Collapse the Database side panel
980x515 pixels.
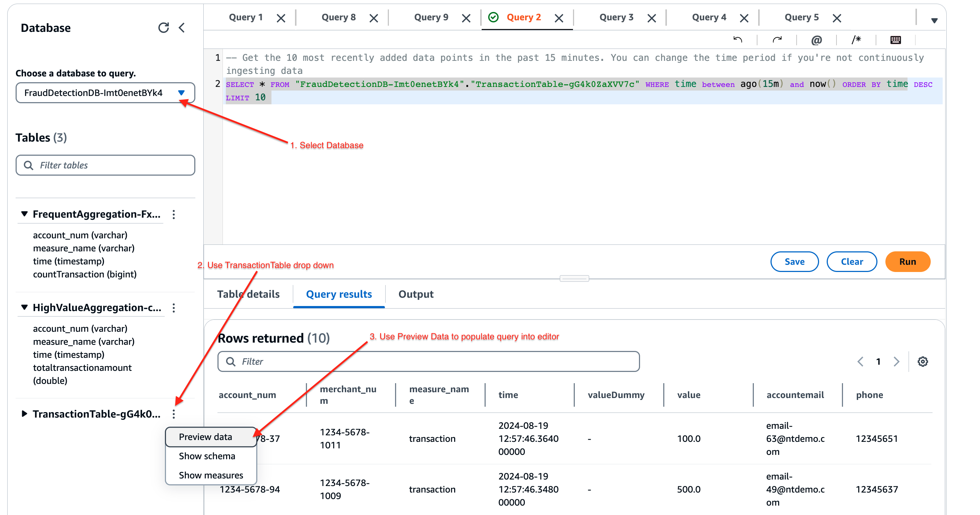click(182, 28)
